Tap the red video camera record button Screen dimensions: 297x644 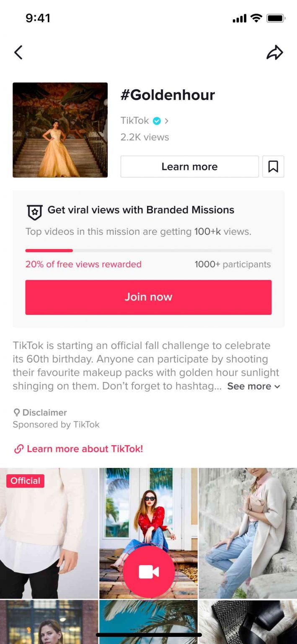coord(148,571)
